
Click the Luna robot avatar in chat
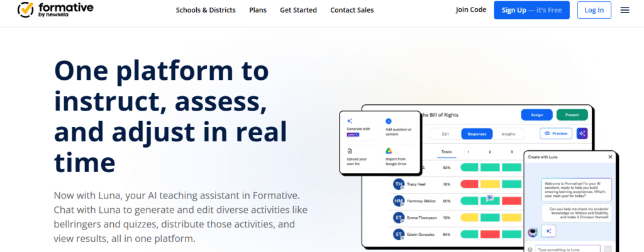tap(533, 231)
